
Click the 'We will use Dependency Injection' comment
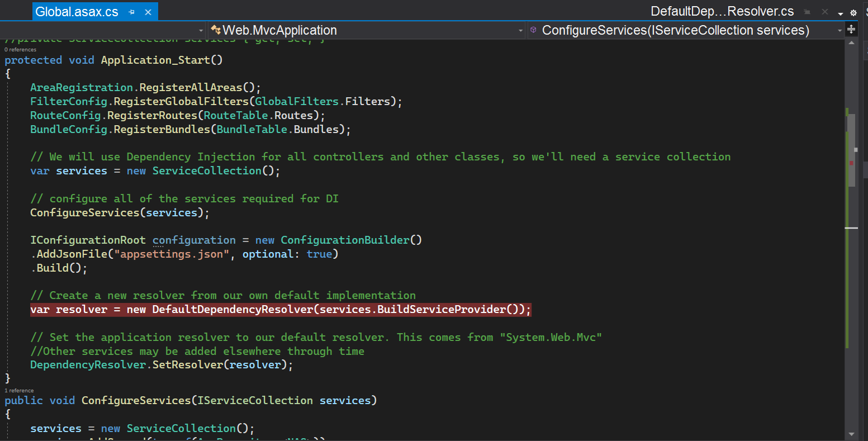coord(380,157)
